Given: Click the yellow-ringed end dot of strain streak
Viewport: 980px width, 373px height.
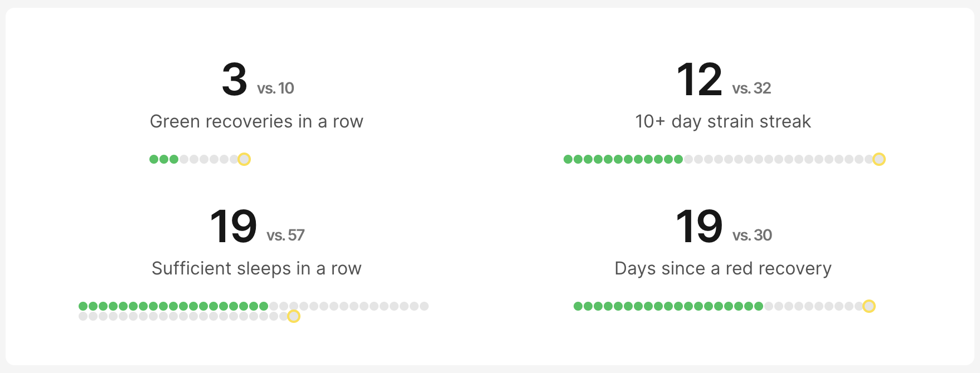Looking at the screenshot, I should (x=879, y=159).
